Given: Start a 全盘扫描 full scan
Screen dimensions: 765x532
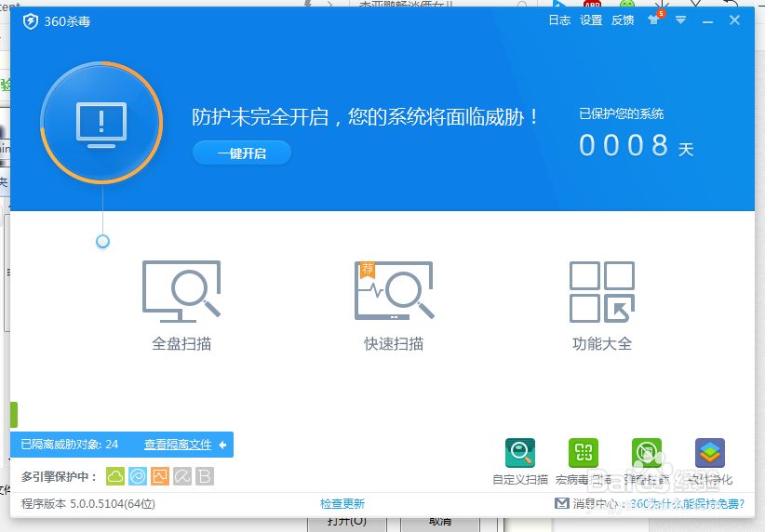Looking at the screenshot, I should (x=181, y=305).
